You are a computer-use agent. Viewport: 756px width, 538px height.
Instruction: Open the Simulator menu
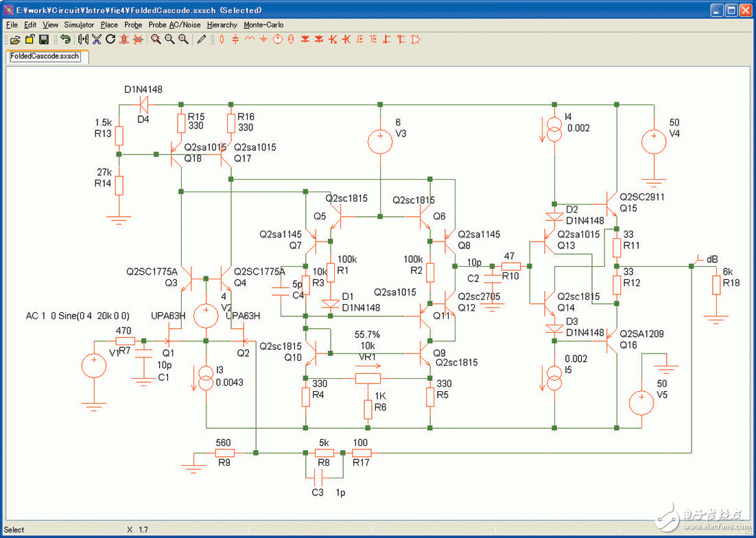(x=79, y=25)
